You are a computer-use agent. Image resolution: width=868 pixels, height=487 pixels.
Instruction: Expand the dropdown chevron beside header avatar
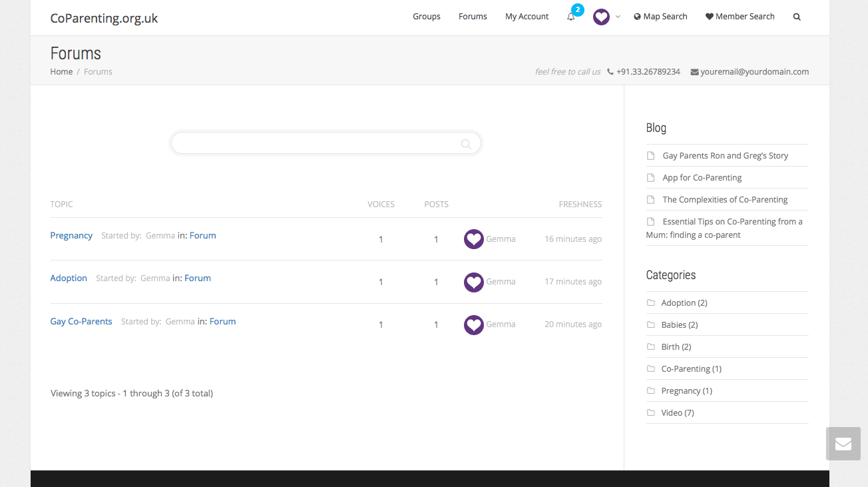[x=618, y=17]
